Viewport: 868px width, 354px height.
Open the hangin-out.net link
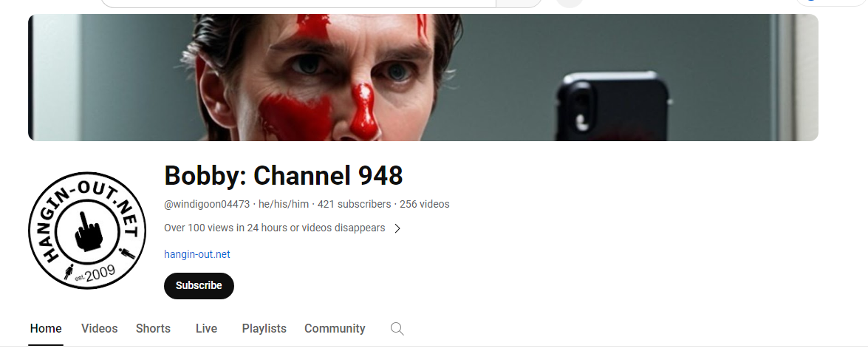(197, 254)
